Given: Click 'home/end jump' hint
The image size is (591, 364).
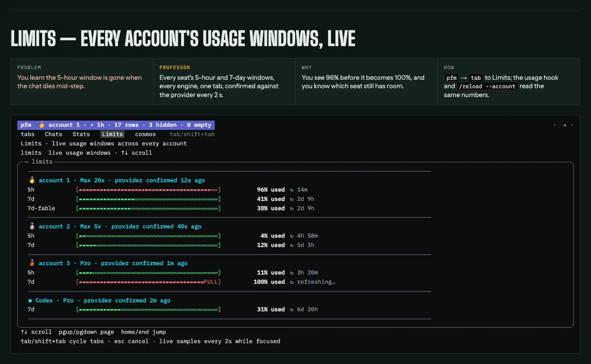Looking at the screenshot, I should coord(144,332).
